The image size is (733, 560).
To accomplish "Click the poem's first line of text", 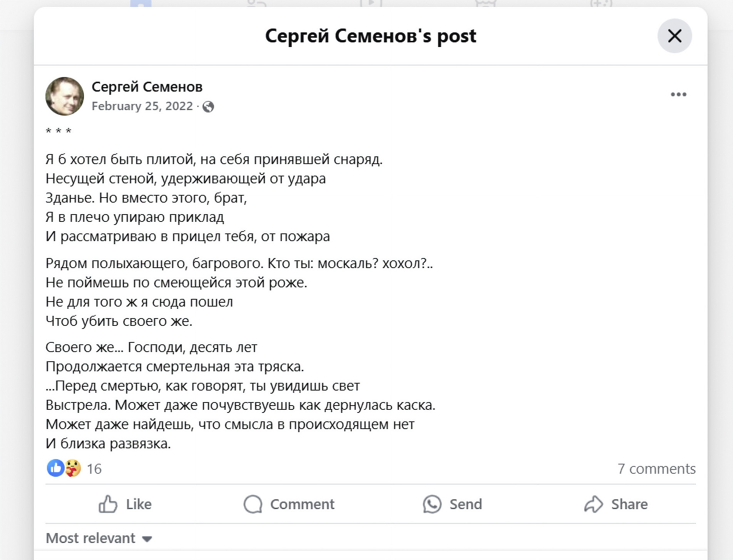I will click(214, 159).
